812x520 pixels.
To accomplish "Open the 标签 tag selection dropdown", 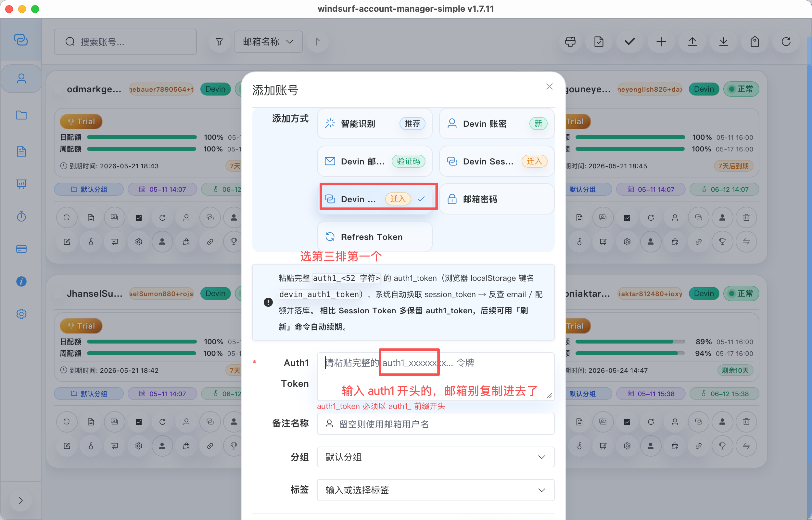I will click(x=436, y=490).
